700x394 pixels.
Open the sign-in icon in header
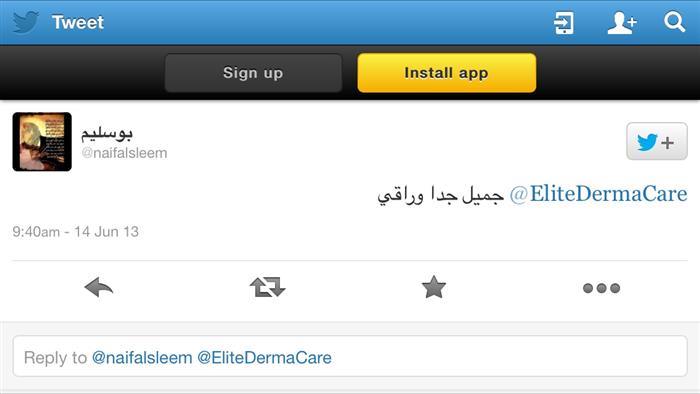point(563,23)
